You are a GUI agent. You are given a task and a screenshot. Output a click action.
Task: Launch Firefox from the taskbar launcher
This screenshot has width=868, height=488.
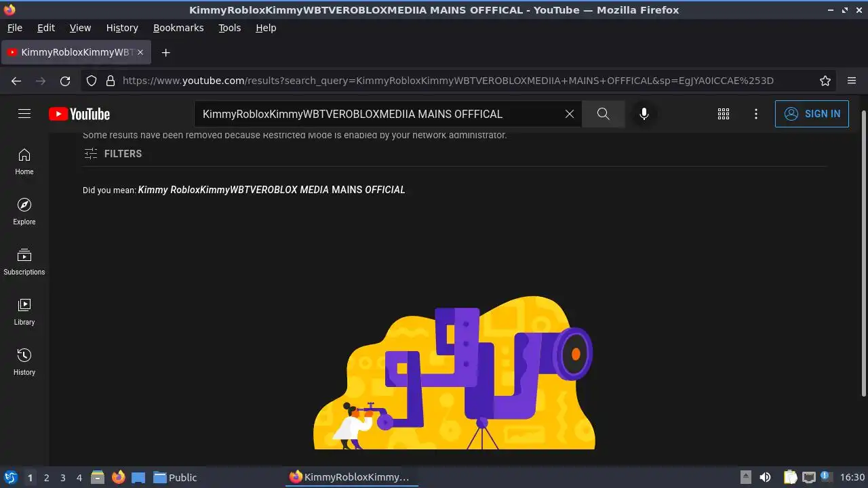click(118, 477)
